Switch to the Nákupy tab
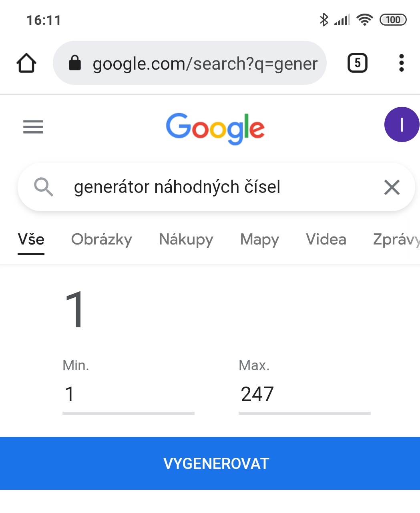Viewport: 420px width, 513px height. 186,240
